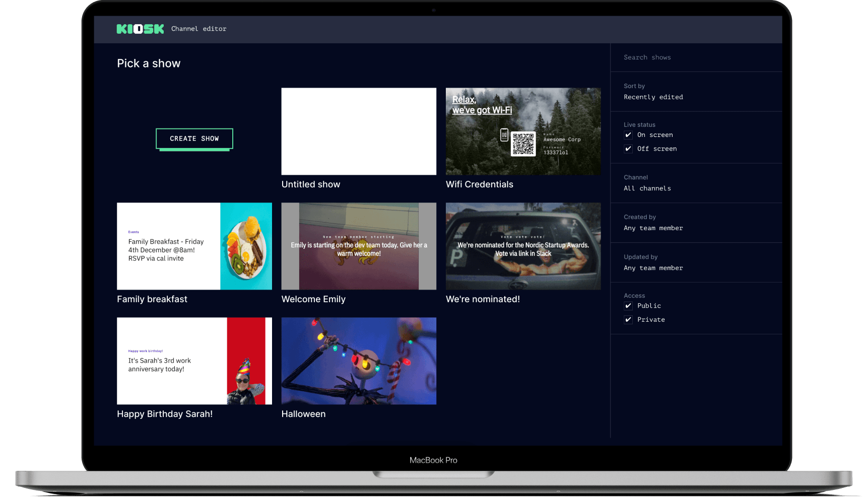Choose the Halloween show thumbnail
This screenshot has width=868, height=497.
(359, 361)
